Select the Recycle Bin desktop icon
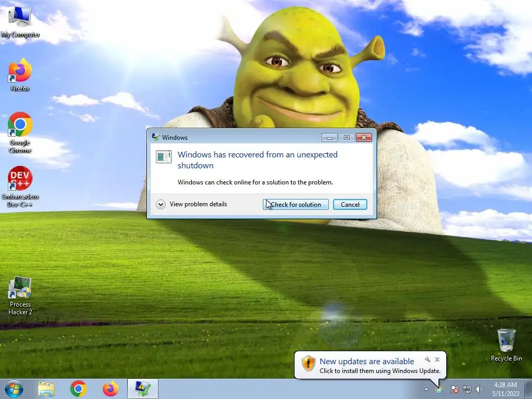Screen dimensions: 532x399 506,345
